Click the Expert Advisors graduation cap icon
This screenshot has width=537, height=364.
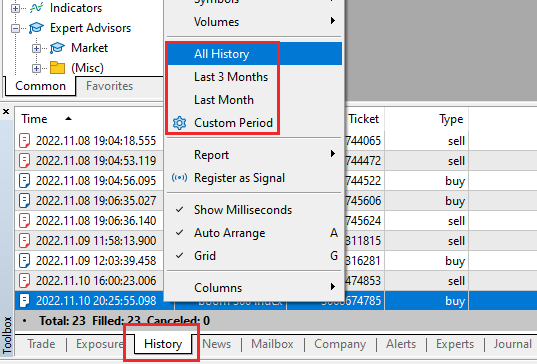(x=36, y=28)
